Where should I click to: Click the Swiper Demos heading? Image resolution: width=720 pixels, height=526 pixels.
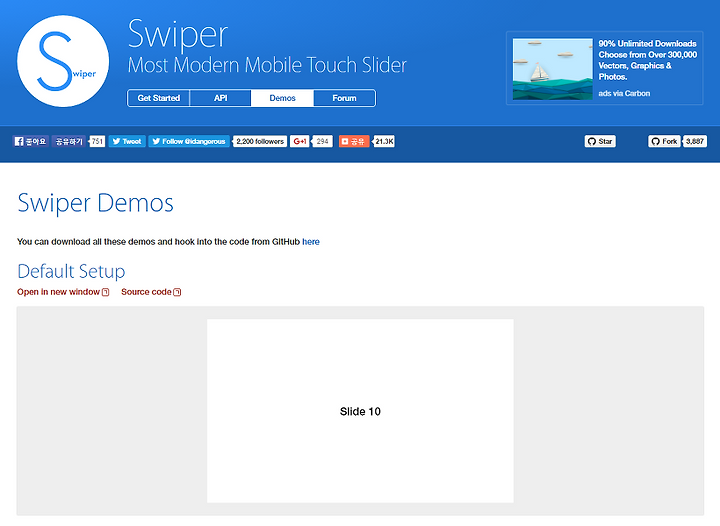tap(96, 203)
